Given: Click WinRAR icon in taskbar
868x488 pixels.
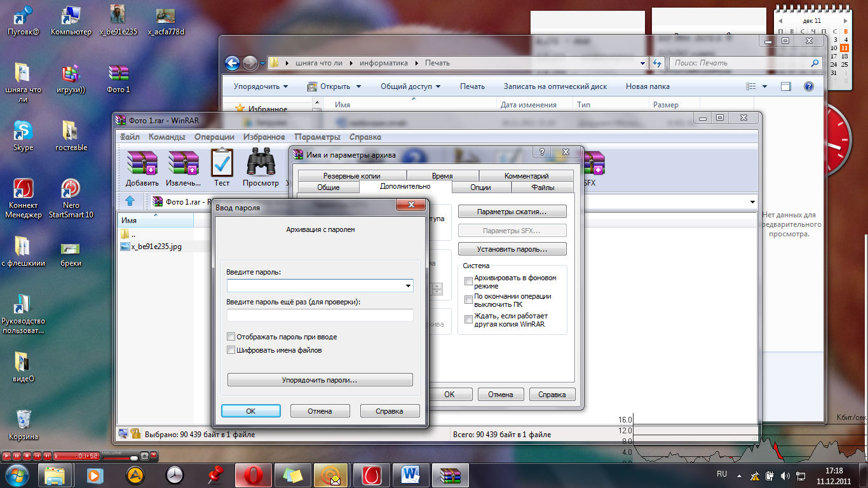Looking at the screenshot, I should click(451, 475).
